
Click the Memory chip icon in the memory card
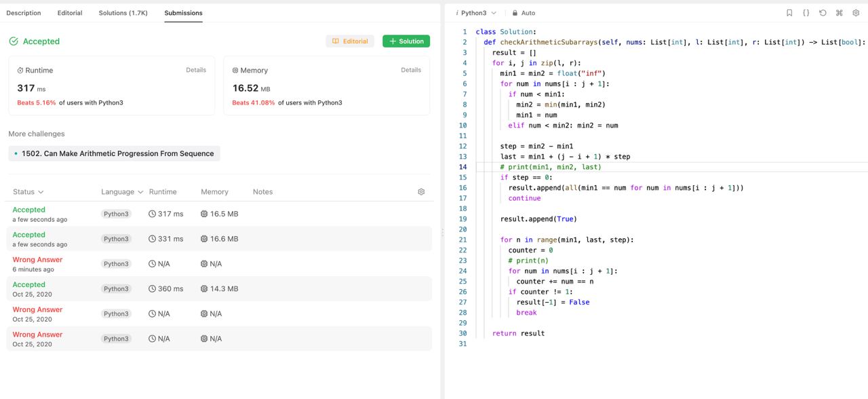(x=235, y=71)
